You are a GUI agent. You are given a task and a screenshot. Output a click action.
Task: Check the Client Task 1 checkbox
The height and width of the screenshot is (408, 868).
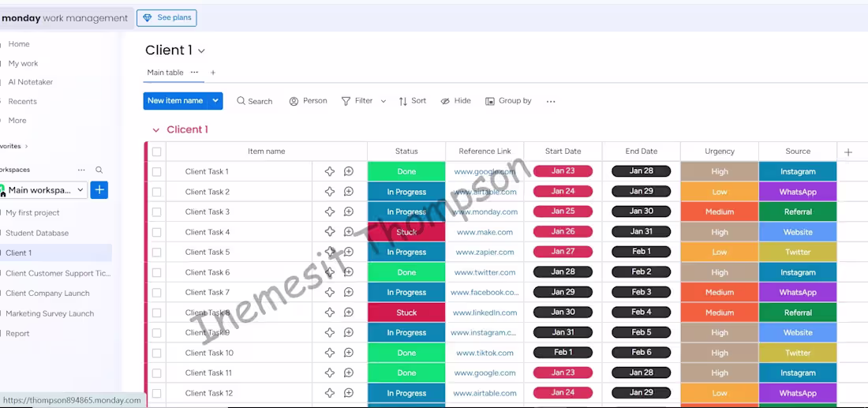pyautogui.click(x=157, y=171)
